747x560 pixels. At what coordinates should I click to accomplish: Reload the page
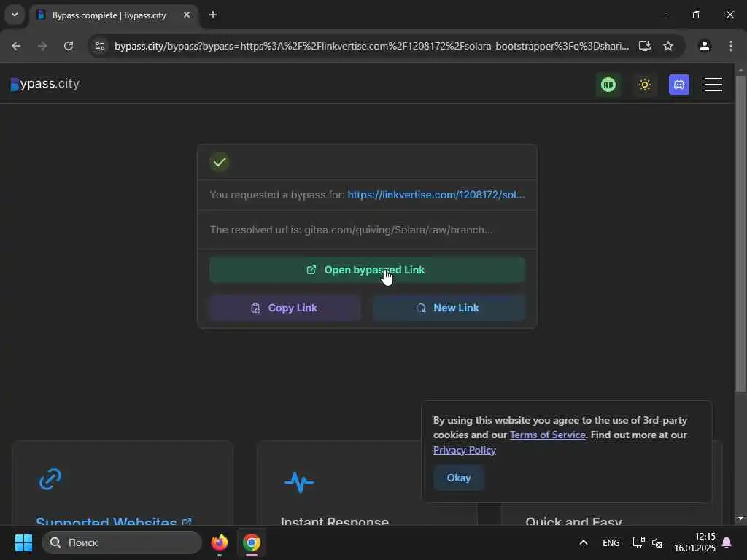pos(69,46)
